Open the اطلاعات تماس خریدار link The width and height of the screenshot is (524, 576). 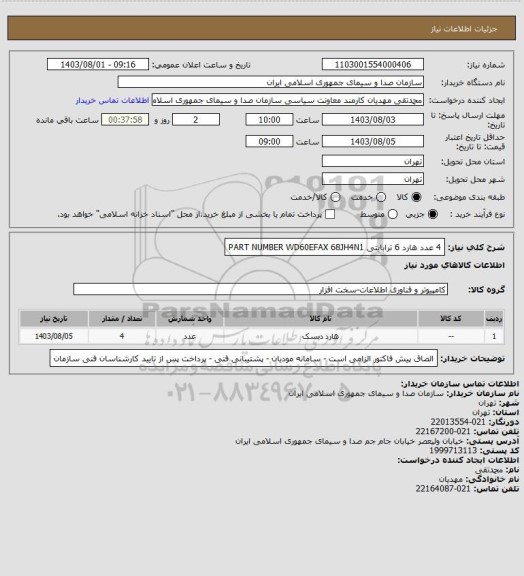tap(112, 100)
